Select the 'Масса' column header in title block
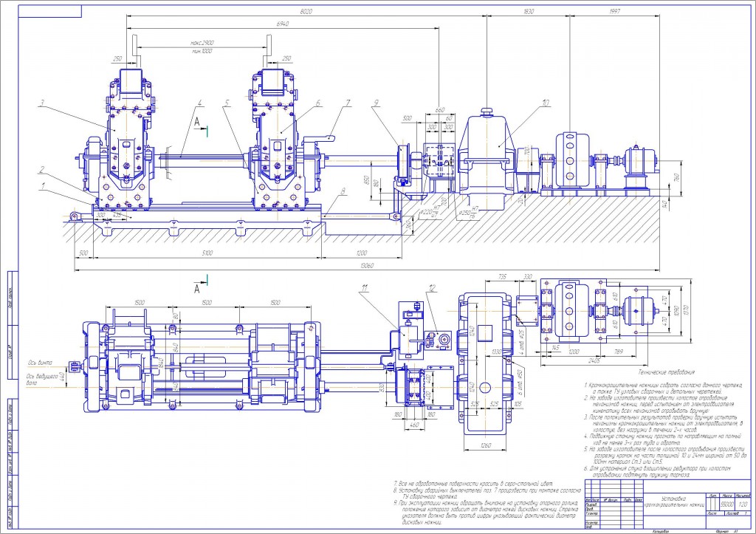The height and width of the screenshot is (534, 756). [727, 496]
